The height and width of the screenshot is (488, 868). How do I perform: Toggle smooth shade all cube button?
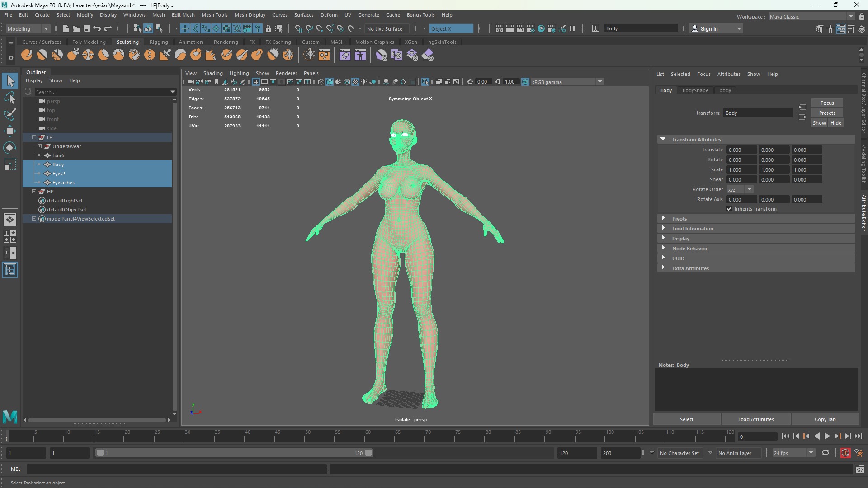[330, 82]
